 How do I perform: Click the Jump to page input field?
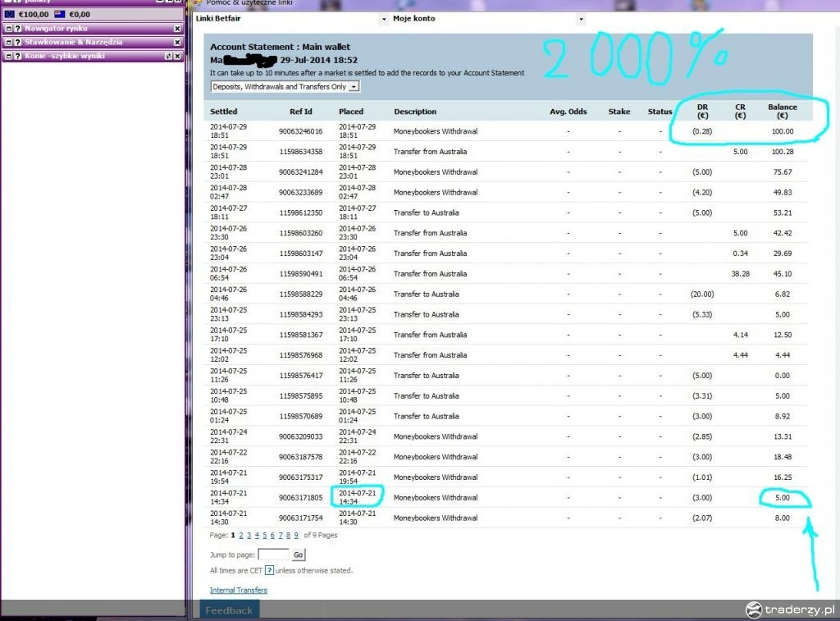[273, 555]
